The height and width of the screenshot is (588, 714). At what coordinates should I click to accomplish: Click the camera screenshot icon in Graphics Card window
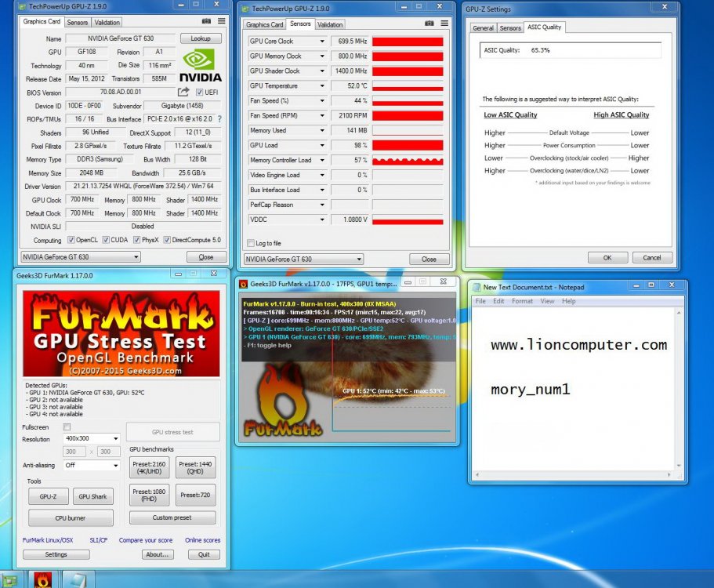tap(207, 22)
